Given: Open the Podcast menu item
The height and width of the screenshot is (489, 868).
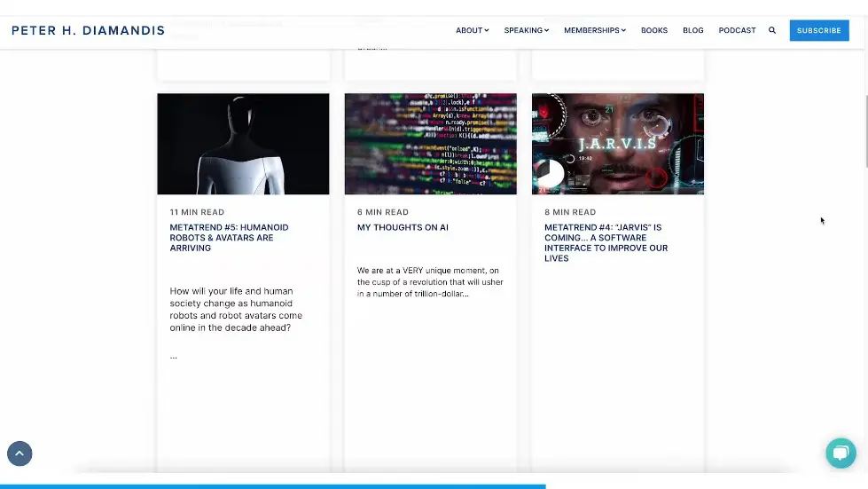Looking at the screenshot, I should coord(737,30).
